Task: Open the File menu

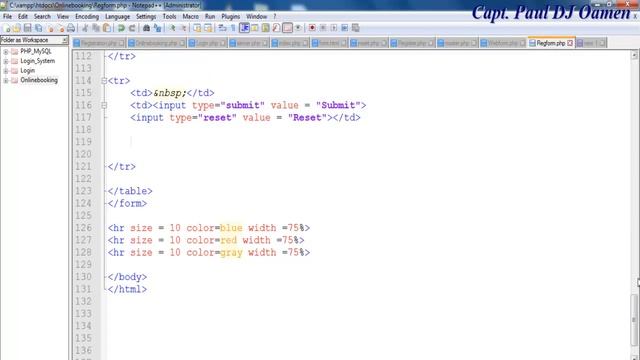Action: 7,16
